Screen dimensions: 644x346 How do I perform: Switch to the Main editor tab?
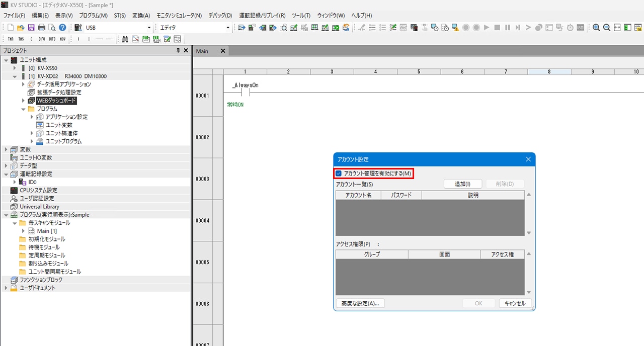(x=202, y=51)
